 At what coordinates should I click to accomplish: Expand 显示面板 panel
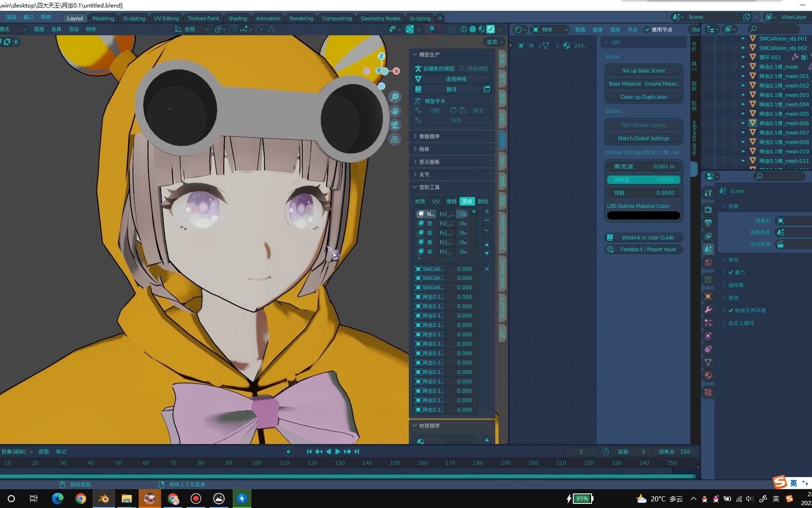pyautogui.click(x=453, y=162)
